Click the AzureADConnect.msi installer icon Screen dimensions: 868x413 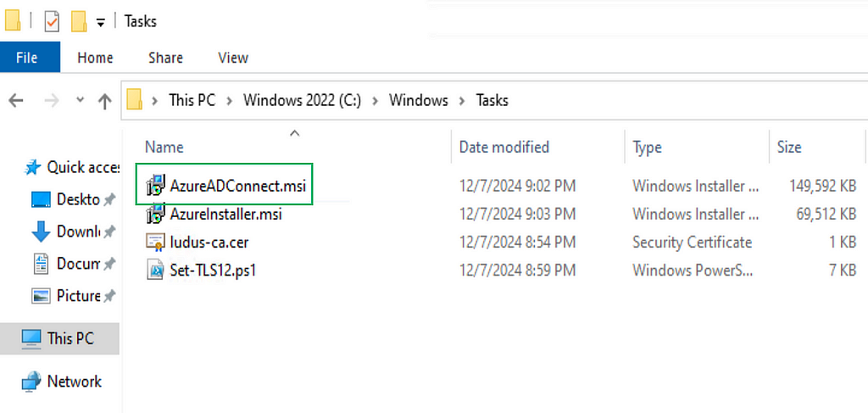coord(155,186)
